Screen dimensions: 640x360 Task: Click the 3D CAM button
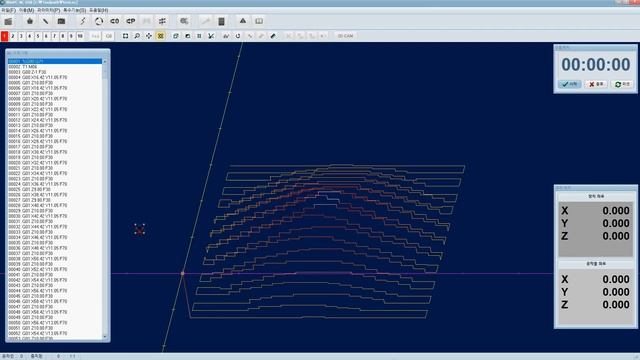pyautogui.click(x=345, y=36)
